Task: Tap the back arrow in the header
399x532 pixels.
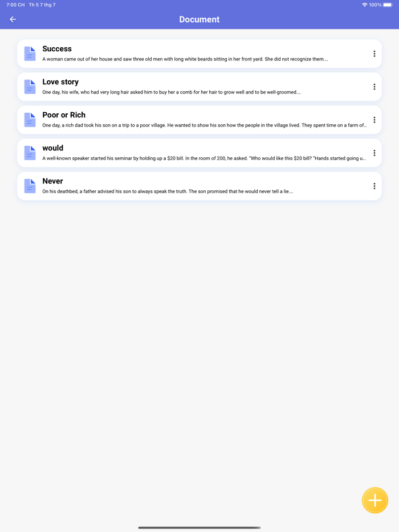Action: point(12,19)
